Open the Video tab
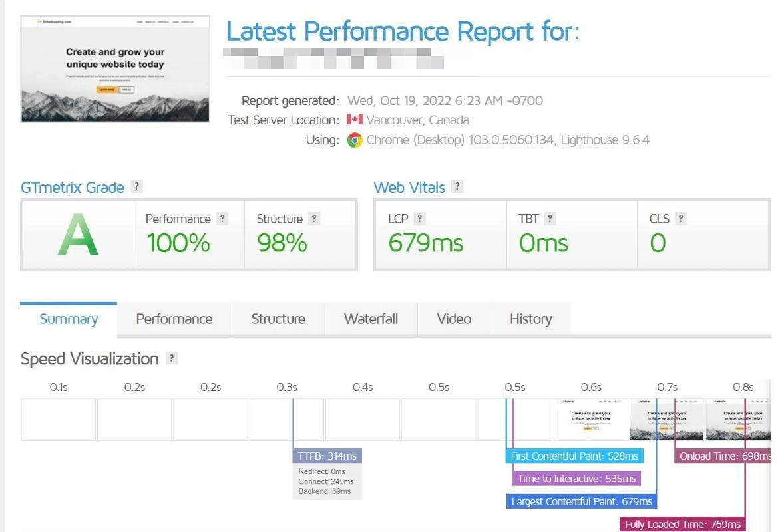This screenshot has height=532, width=784. [x=454, y=319]
